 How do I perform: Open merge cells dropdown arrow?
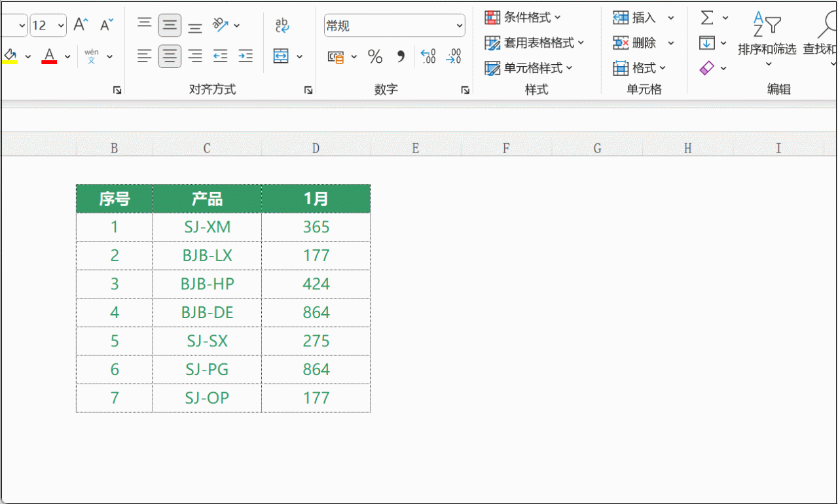[x=300, y=57]
